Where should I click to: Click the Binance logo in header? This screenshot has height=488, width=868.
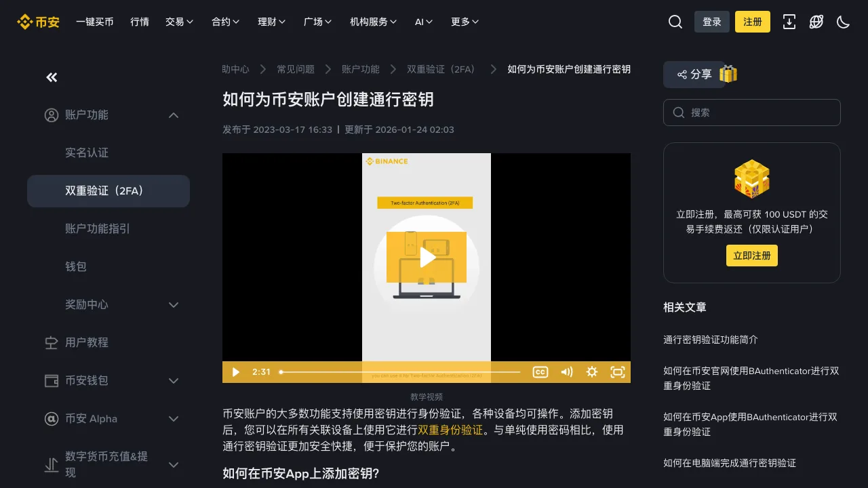38,22
